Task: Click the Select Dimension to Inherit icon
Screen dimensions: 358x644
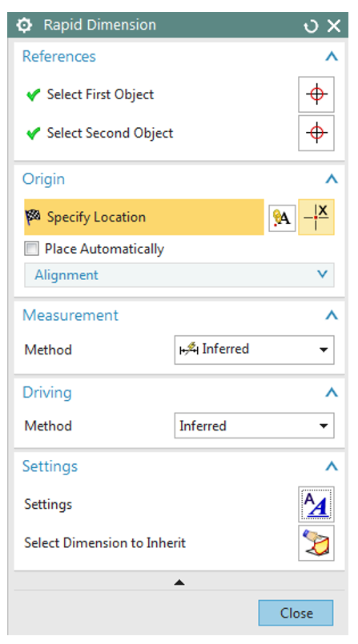Action: tap(316, 543)
